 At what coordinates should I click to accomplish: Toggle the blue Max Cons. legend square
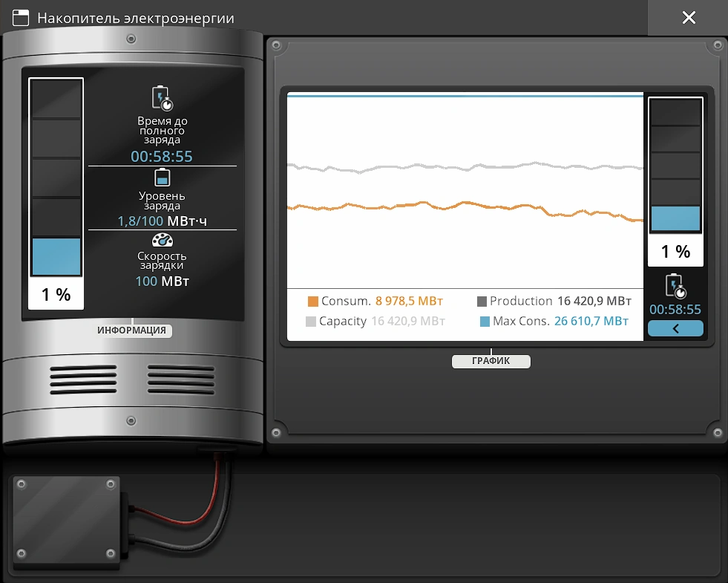pos(485,322)
